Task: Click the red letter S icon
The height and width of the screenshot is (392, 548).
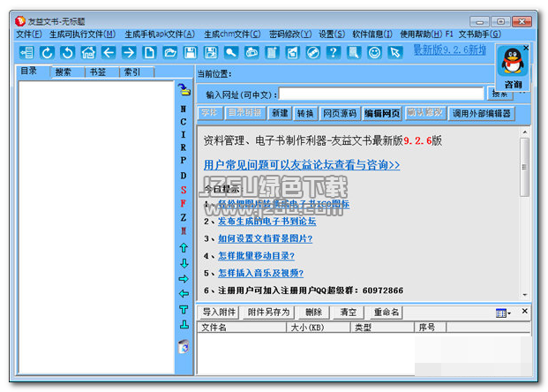Action: coord(184,190)
